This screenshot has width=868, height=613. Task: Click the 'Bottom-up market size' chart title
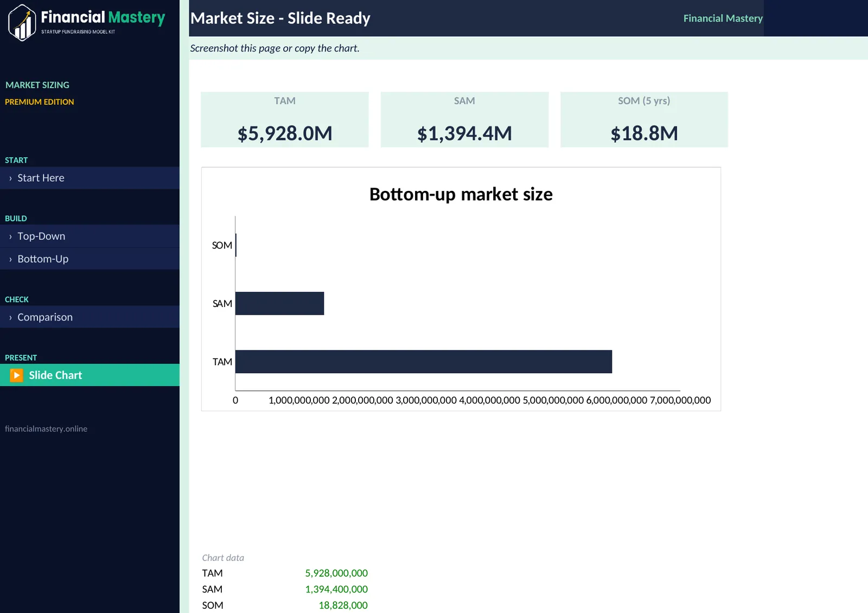pyautogui.click(x=461, y=194)
